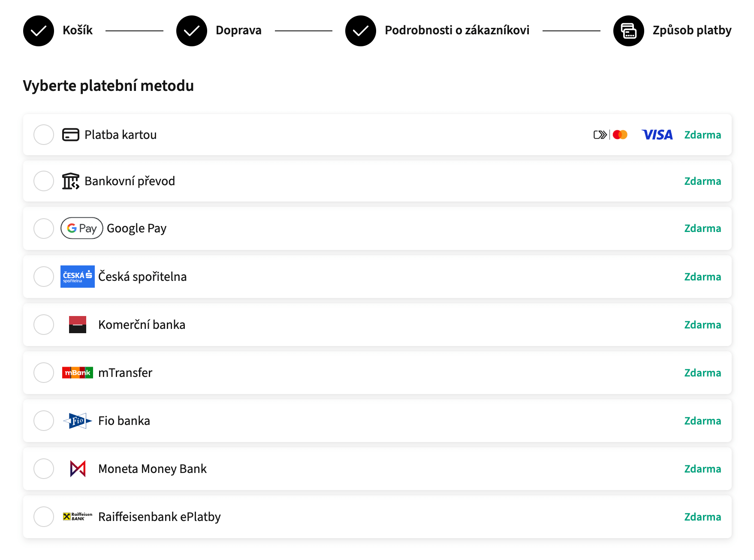Click the Komerční banka red-black logo
This screenshot has height=560, width=754.
coord(77,325)
